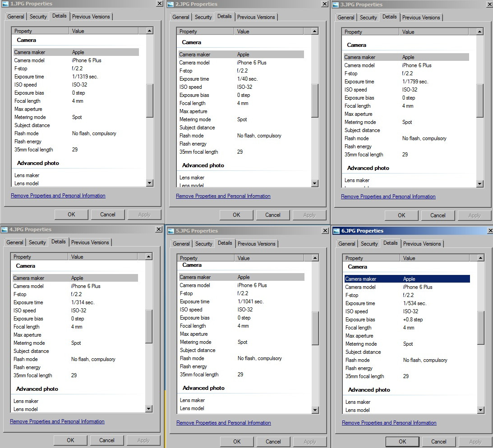Viewport: 493px width, 448px height.
Task: Select Max aperture row in 6.JPG Properties
Action: [407, 336]
